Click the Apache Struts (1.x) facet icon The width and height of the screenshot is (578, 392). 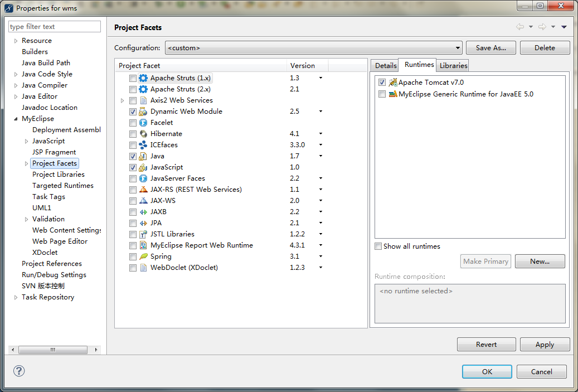[x=143, y=78]
